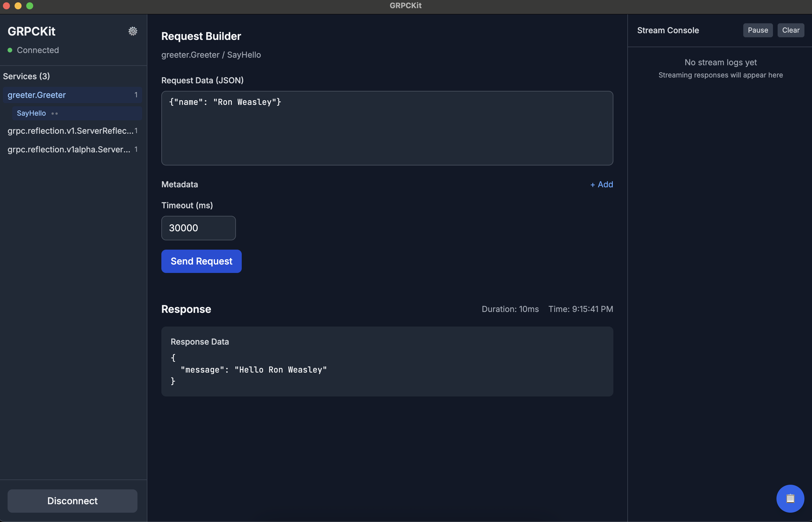This screenshot has height=522, width=812.
Task: Click Send Request
Action: [x=201, y=261]
